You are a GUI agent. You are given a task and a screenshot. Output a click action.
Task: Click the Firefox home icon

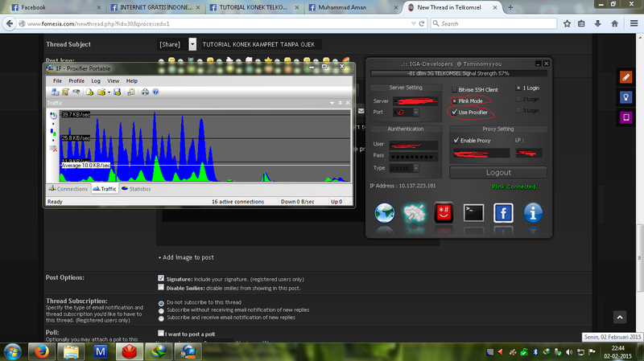(615, 24)
